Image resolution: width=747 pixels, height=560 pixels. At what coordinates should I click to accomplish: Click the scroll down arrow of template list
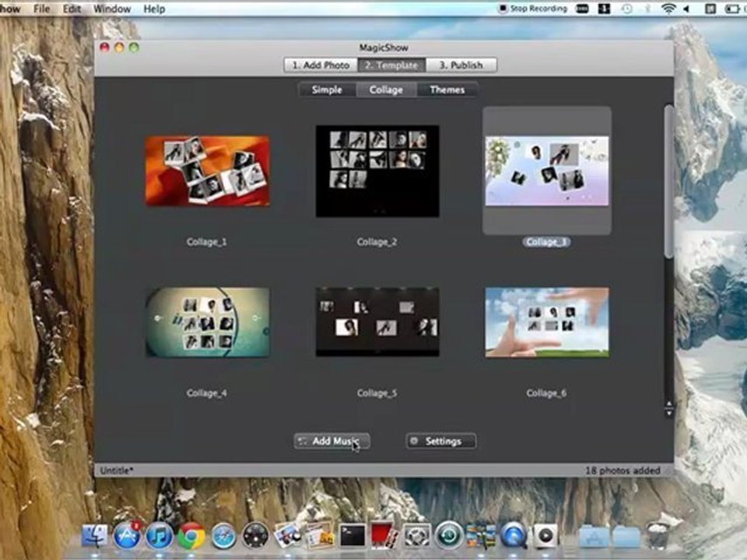pyautogui.click(x=669, y=413)
